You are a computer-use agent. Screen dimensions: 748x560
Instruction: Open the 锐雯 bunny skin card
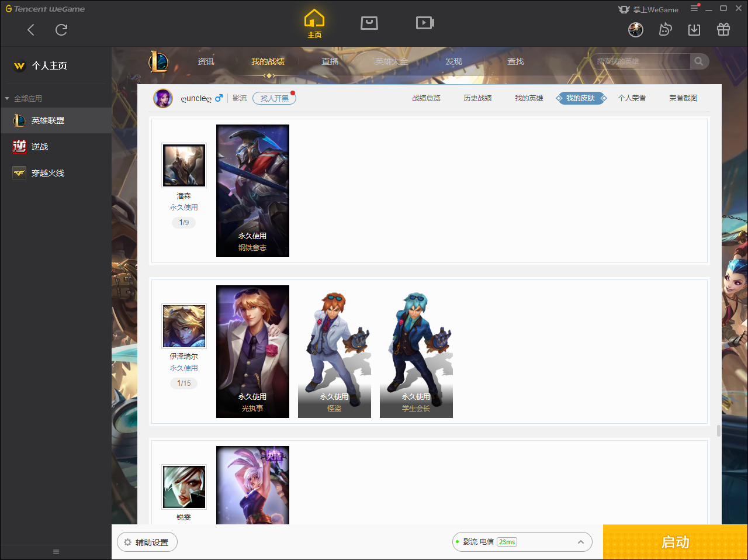coord(252,485)
